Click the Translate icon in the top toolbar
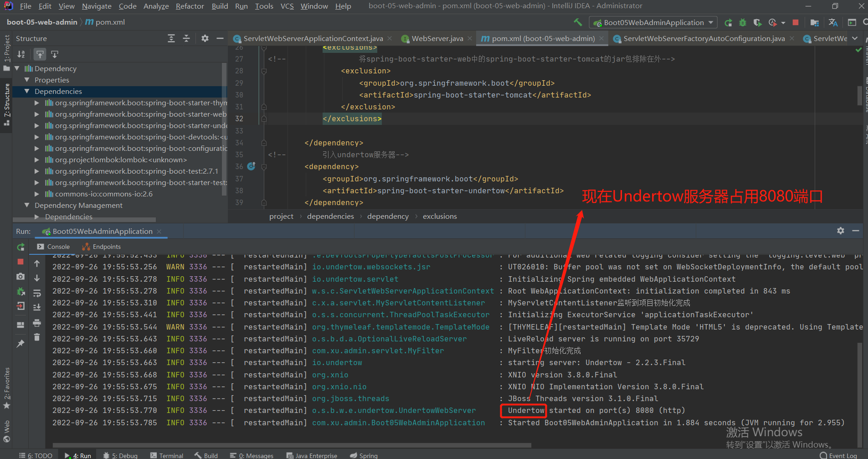The width and height of the screenshot is (868, 459). [x=833, y=22]
